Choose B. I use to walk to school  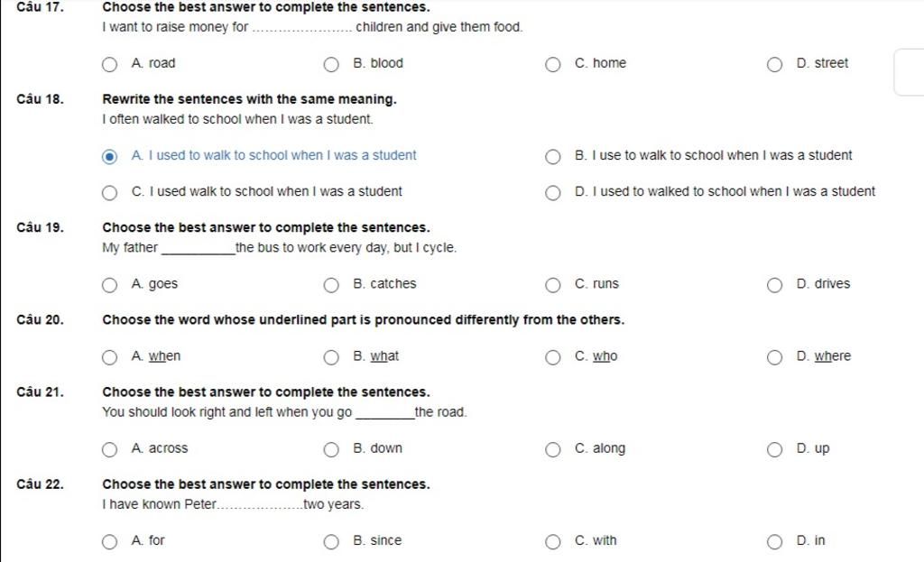[x=553, y=157]
